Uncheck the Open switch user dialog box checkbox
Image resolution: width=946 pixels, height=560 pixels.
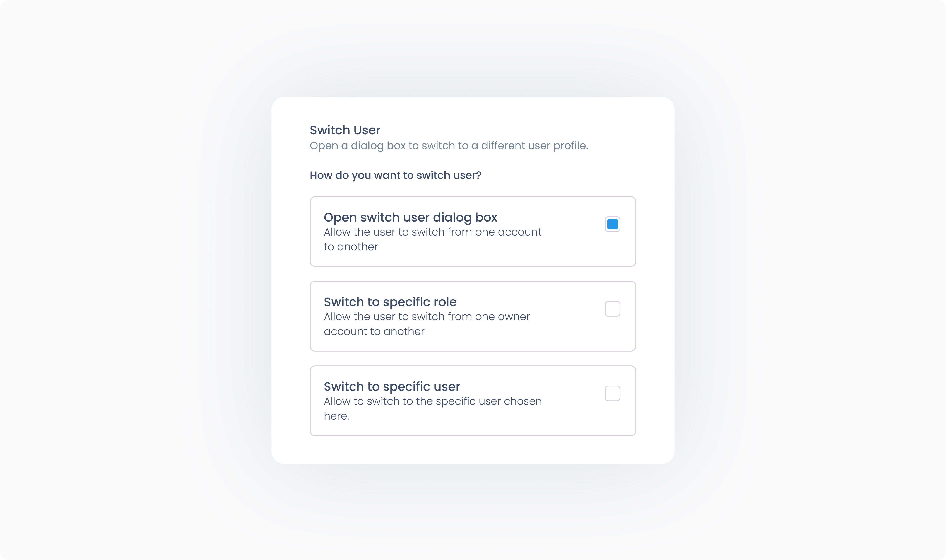coord(612,224)
